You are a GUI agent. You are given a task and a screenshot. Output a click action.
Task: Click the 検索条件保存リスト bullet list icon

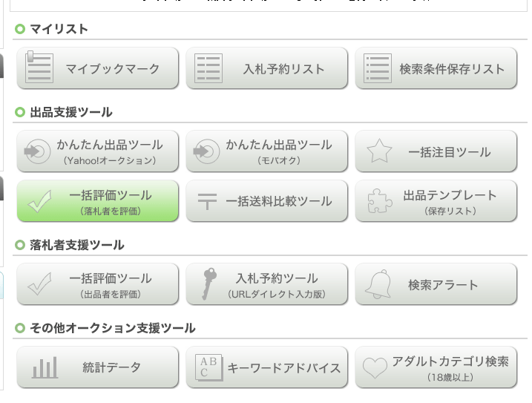tap(377, 68)
